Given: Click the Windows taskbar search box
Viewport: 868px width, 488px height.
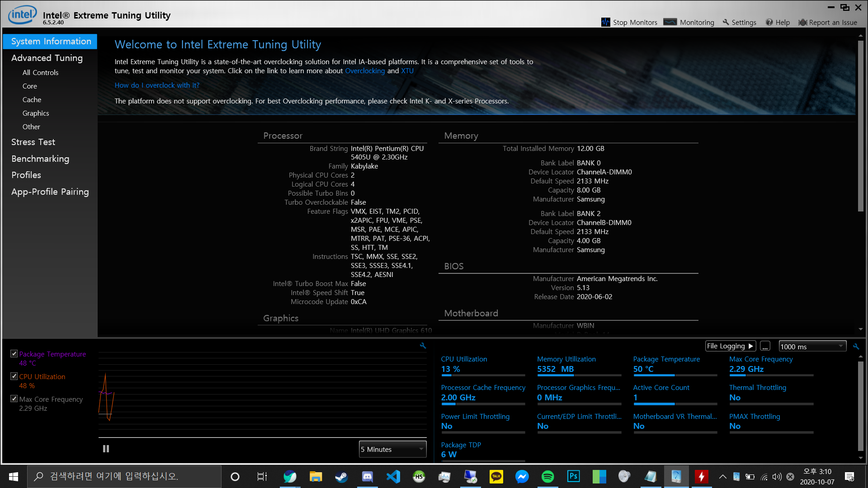Looking at the screenshot, I should (x=124, y=477).
